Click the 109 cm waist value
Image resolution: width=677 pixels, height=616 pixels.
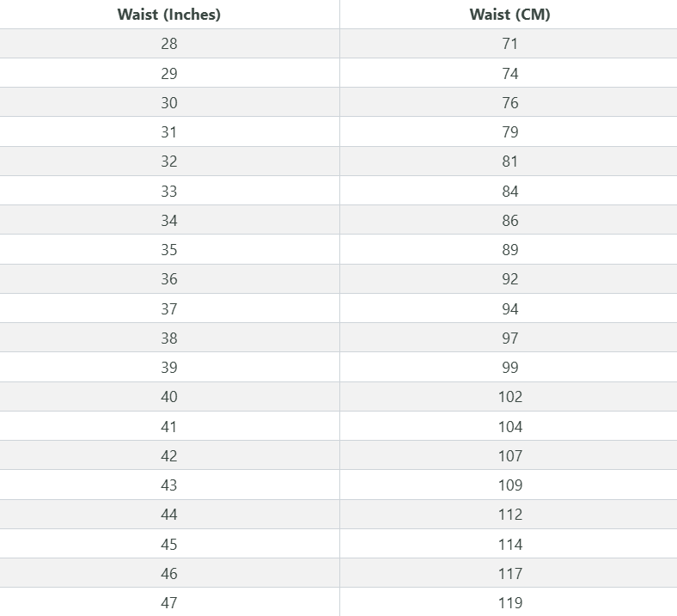pyautogui.click(x=510, y=485)
